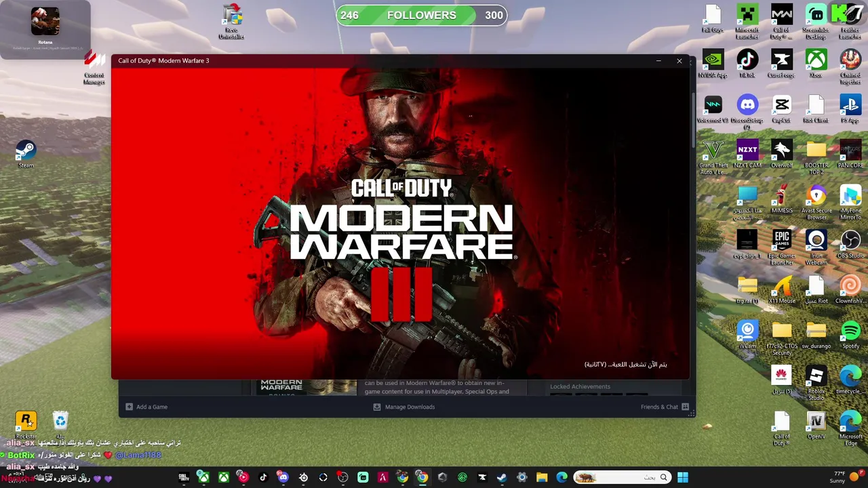The width and height of the screenshot is (868, 488).
Task: Launch MIMESIS from the desktop
Action: (x=782, y=199)
